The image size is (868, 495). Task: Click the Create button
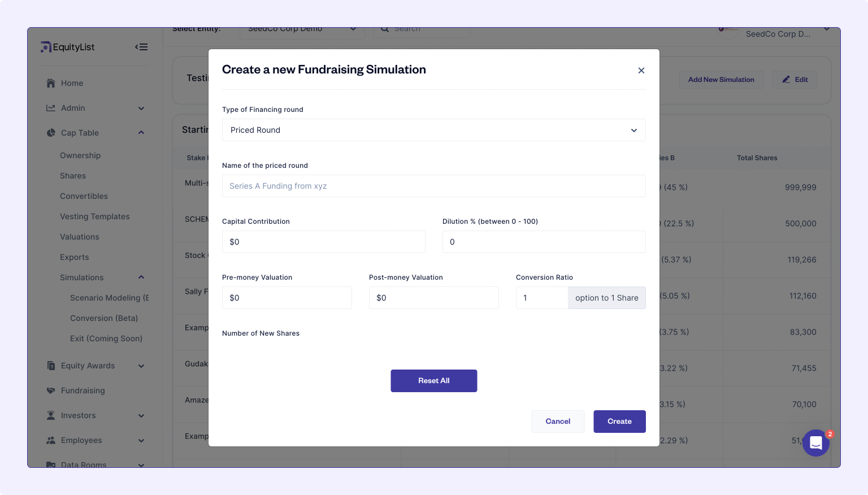[619, 422]
